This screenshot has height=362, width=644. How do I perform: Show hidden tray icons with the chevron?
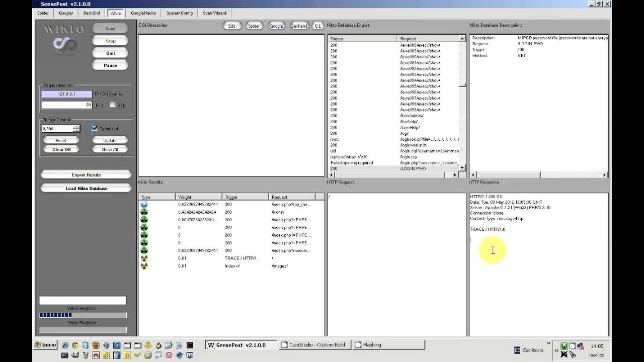point(556,350)
